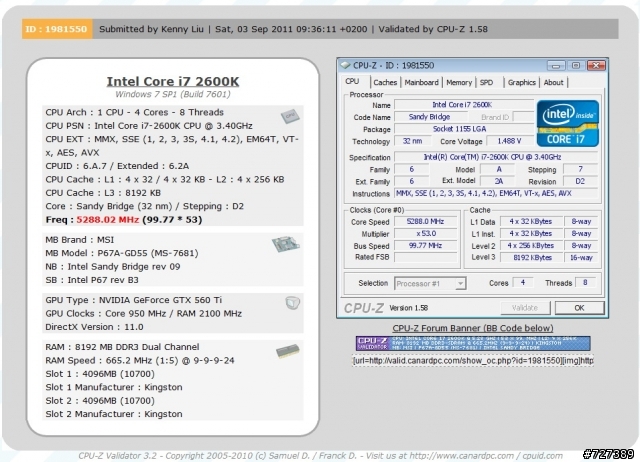Image resolution: width=640 pixels, height=462 pixels.
Task: Click the Code Name value Sandy Bridge
Action: pos(430,117)
